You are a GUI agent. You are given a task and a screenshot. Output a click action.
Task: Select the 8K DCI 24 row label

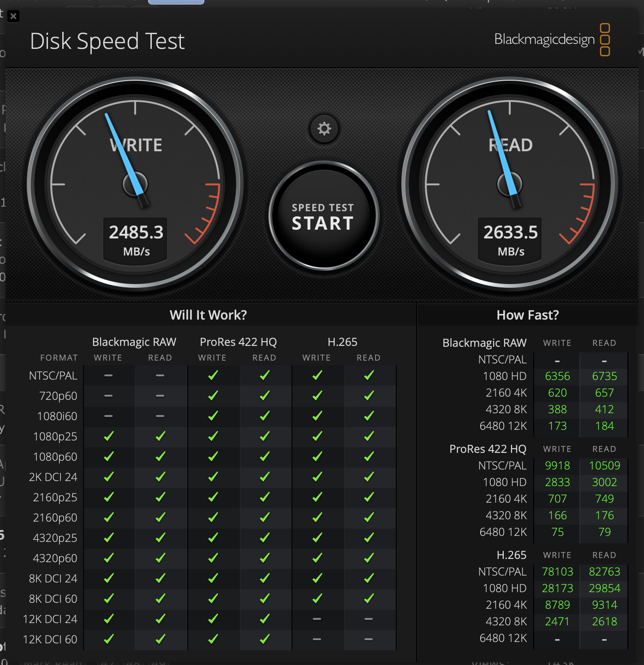[53, 579]
